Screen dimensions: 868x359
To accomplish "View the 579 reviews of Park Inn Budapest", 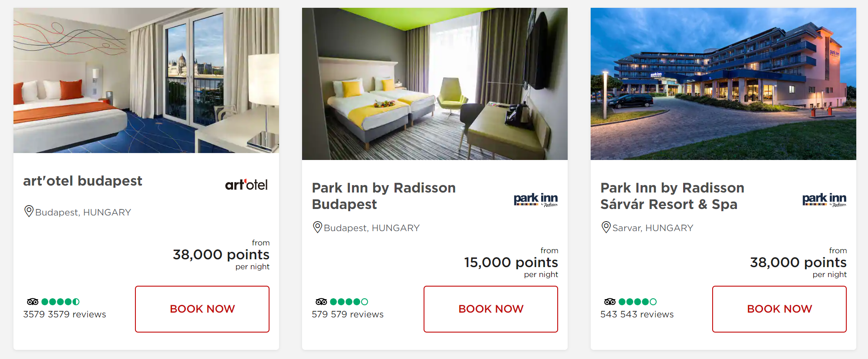I will coord(347,314).
